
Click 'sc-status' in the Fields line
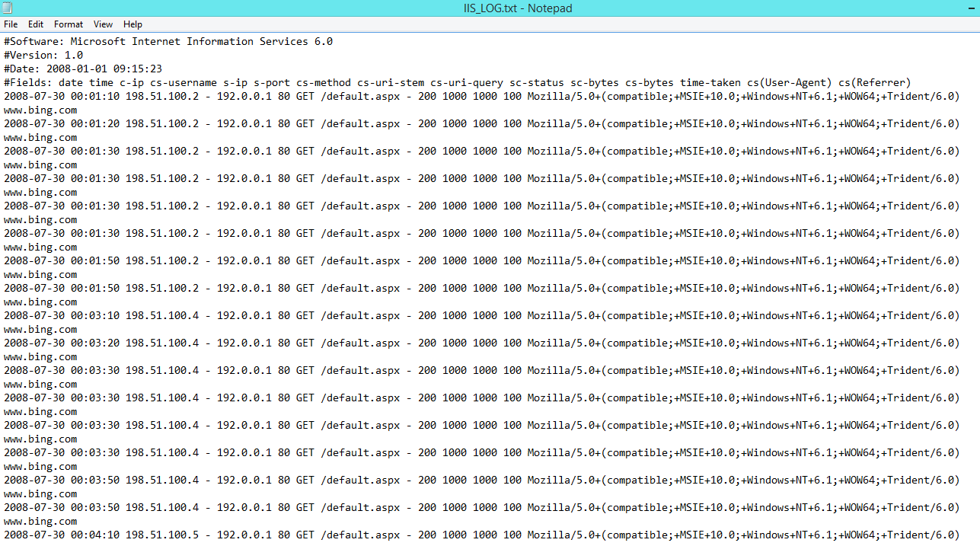pyautogui.click(x=537, y=83)
